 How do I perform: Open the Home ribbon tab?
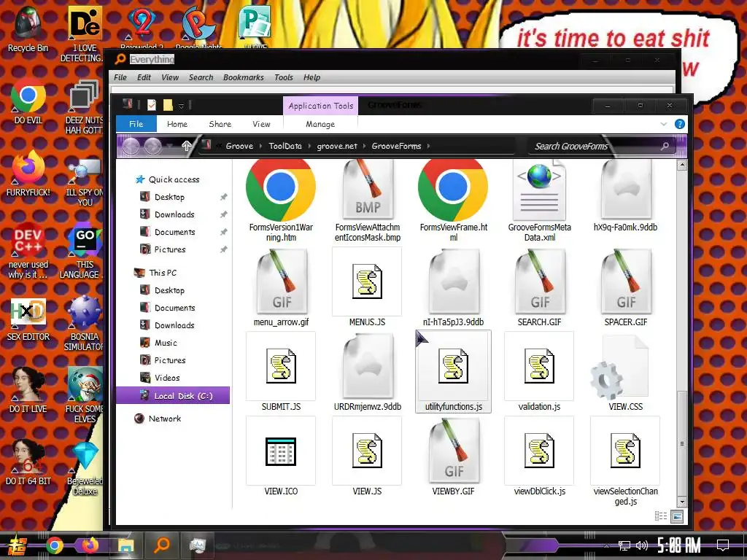point(177,124)
